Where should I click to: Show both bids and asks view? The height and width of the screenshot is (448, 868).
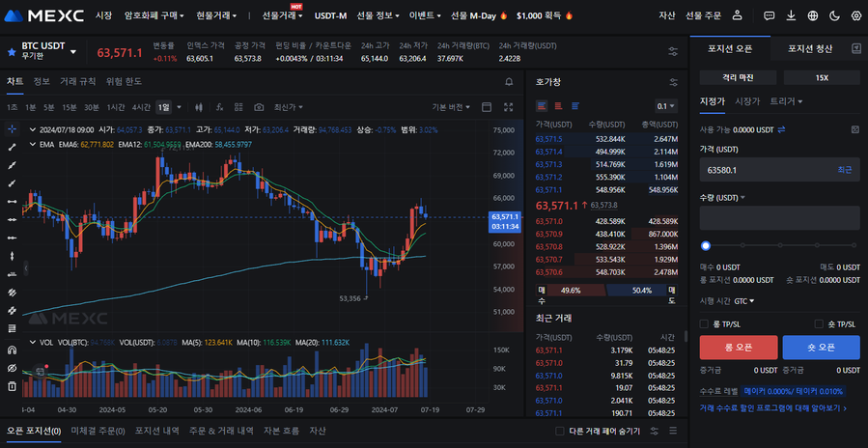coord(542,105)
